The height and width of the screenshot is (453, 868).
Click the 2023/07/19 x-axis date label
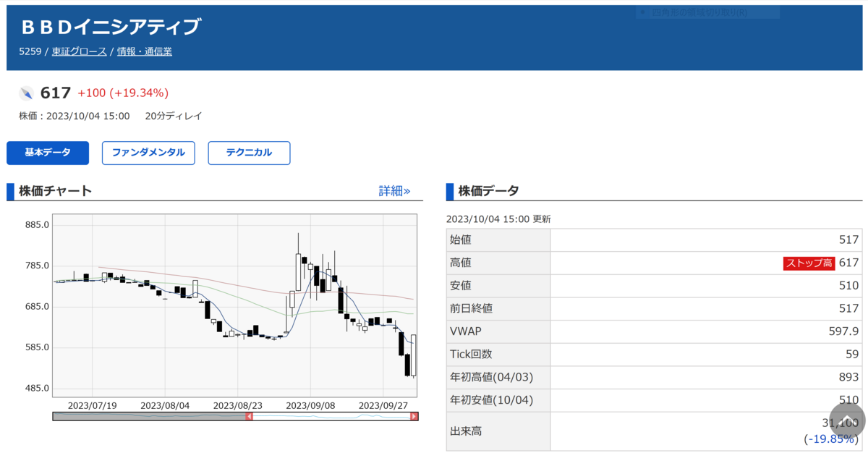92,405
